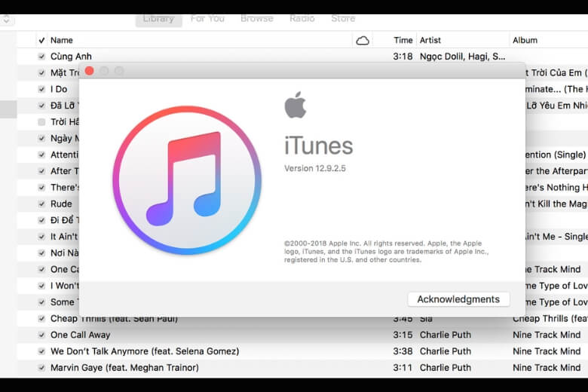Click the iTunes title in About dialog
Viewport: 588px width, 392px height.
click(318, 145)
